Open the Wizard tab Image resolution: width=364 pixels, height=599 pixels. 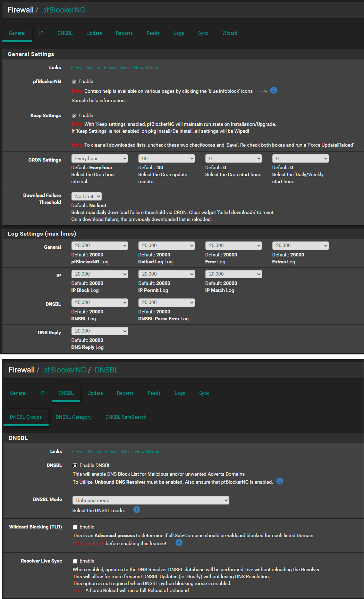click(x=230, y=33)
